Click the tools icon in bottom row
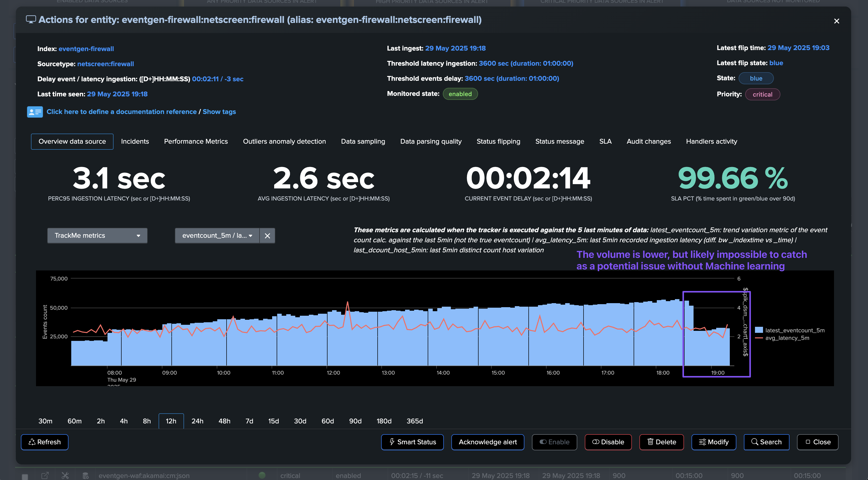The image size is (868, 480). pos(65,475)
